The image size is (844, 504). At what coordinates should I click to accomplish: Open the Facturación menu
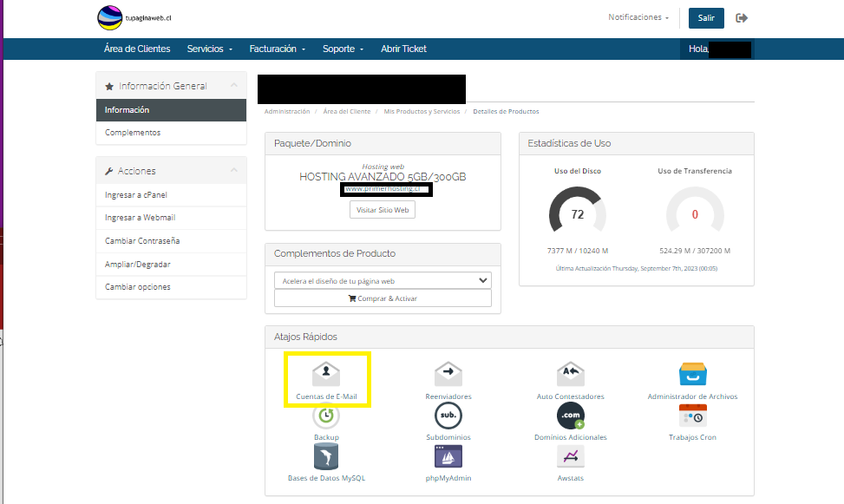coord(277,49)
